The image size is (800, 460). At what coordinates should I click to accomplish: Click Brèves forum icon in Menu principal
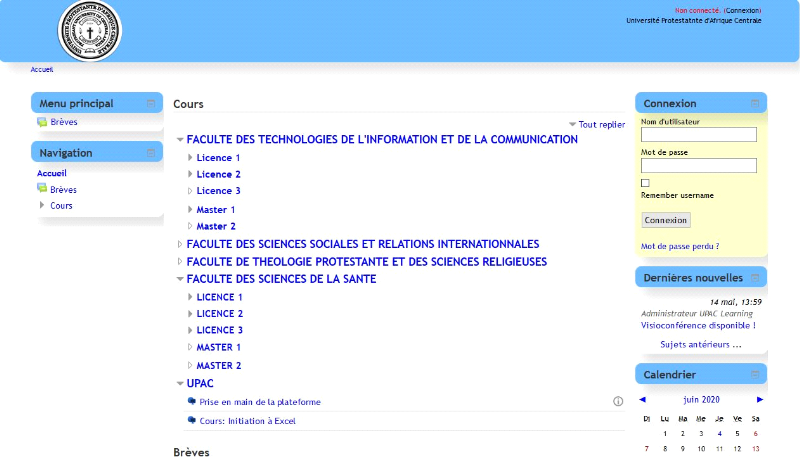(x=42, y=122)
